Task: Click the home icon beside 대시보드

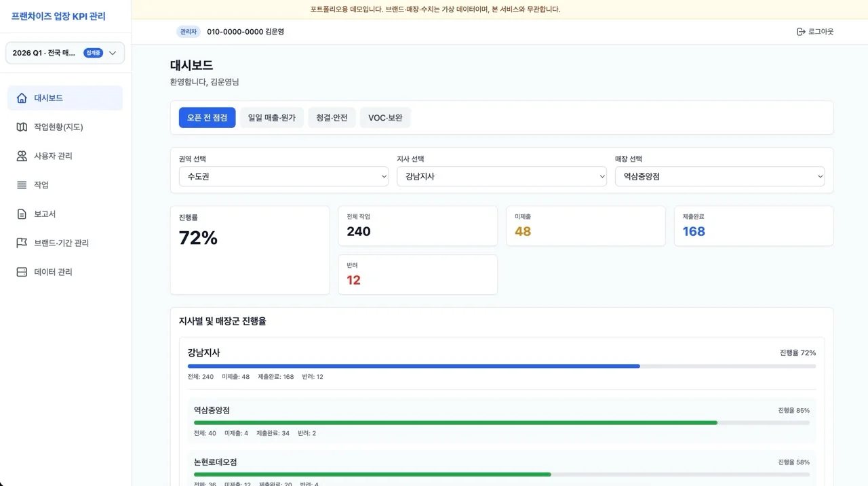Action: click(22, 98)
